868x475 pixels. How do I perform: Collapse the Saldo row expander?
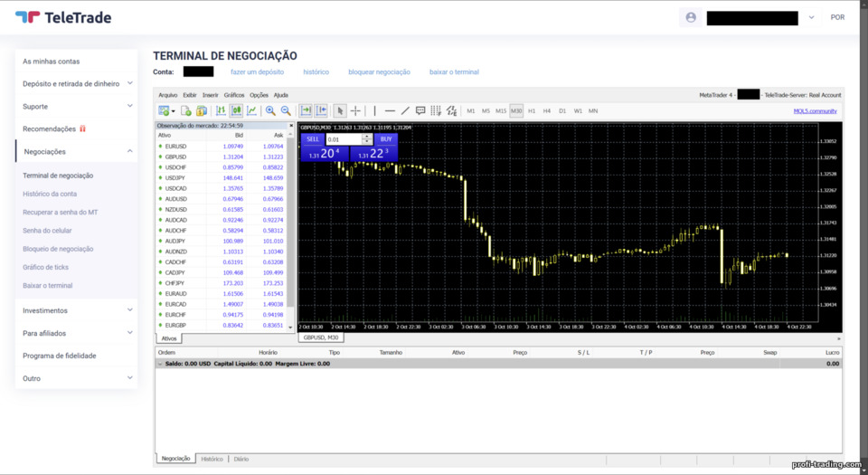coord(161,364)
